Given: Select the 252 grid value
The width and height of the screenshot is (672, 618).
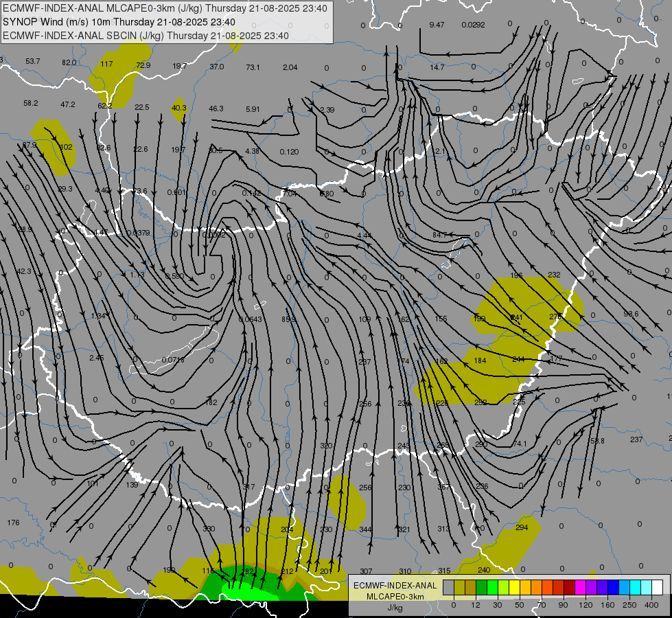Looking at the screenshot, I should pyautogui.click(x=480, y=402).
